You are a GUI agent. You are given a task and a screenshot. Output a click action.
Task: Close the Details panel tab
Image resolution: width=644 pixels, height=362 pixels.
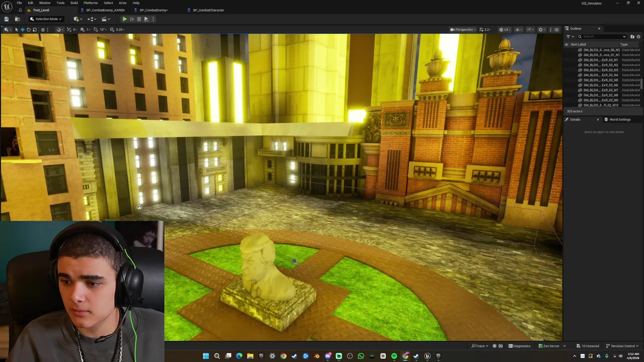coord(598,120)
